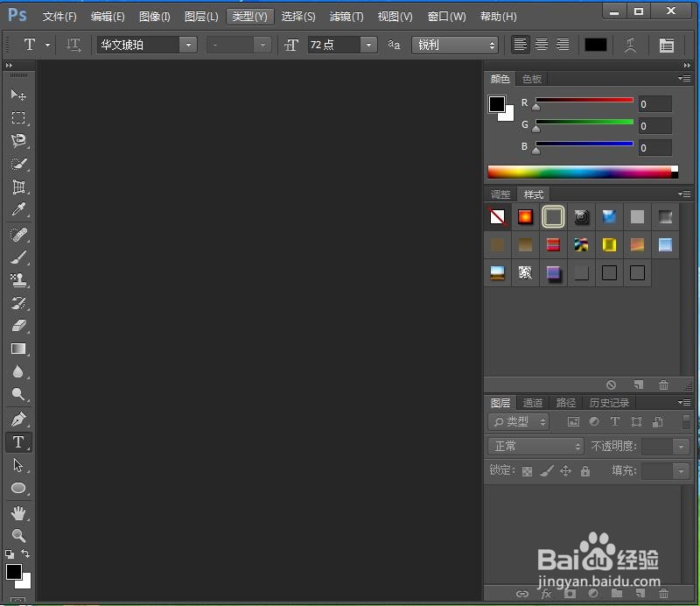Toggle the Character and Paragraph panels
Image resolution: width=700 pixels, height=606 pixels.
[x=667, y=45]
